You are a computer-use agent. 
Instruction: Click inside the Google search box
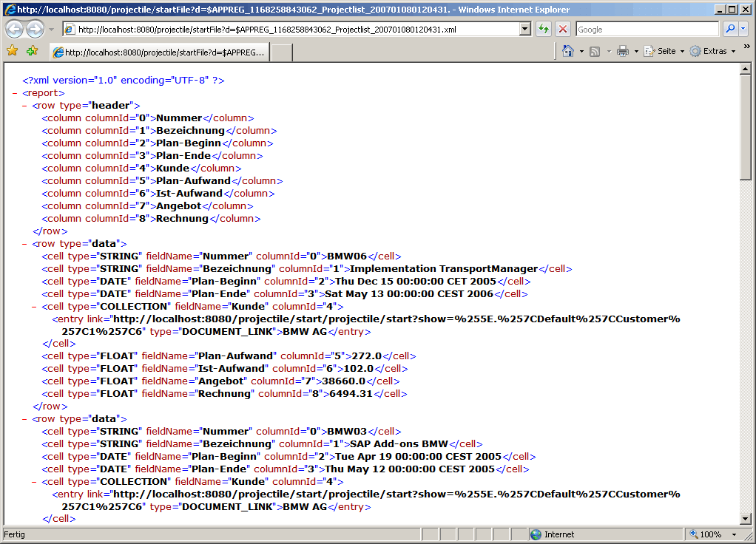(x=646, y=30)
